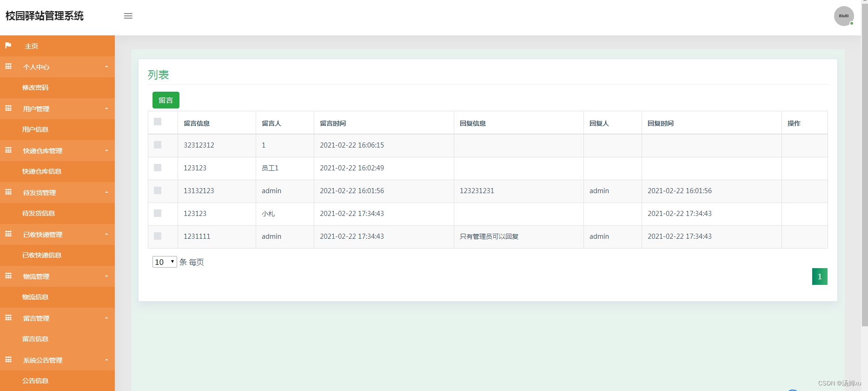Screen dimensions: 868x391
Task: Click the grid icon beside 快递仓库管理
Action: click(8, 150)
